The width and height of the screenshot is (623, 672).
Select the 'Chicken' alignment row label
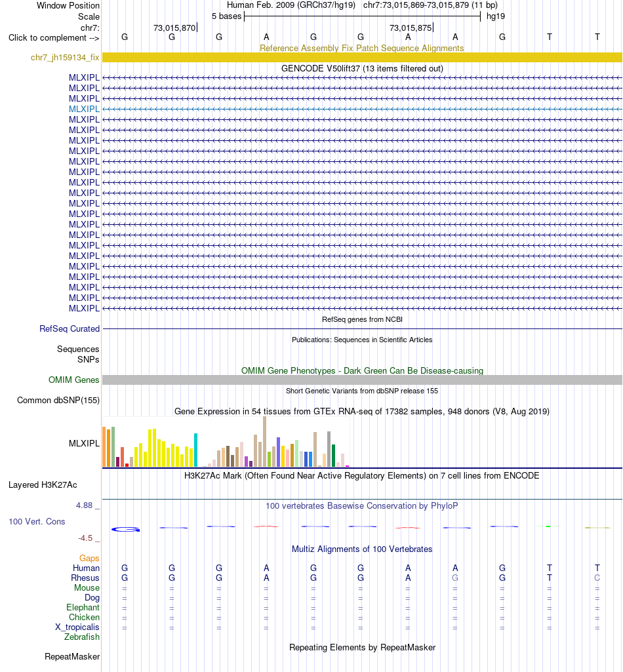[84, 618]
